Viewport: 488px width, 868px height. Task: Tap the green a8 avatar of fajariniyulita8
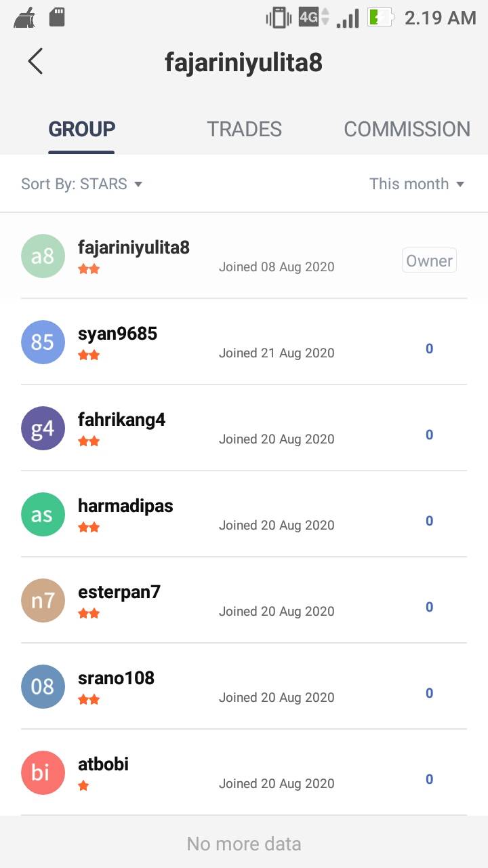(43, 256)
